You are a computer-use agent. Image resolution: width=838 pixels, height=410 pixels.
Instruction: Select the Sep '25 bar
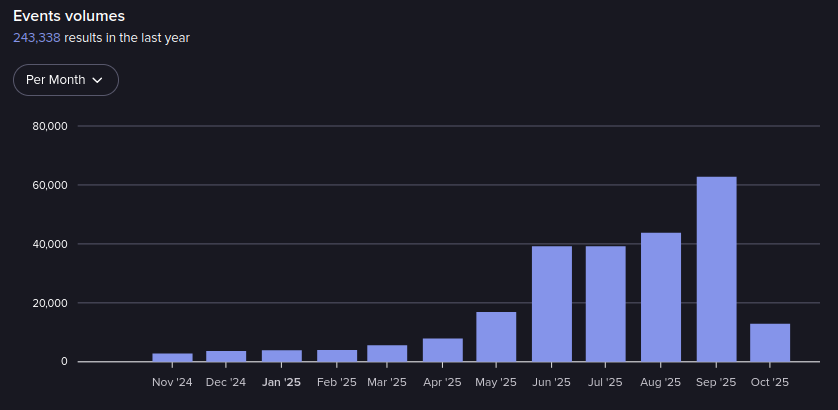pos(716,269)
